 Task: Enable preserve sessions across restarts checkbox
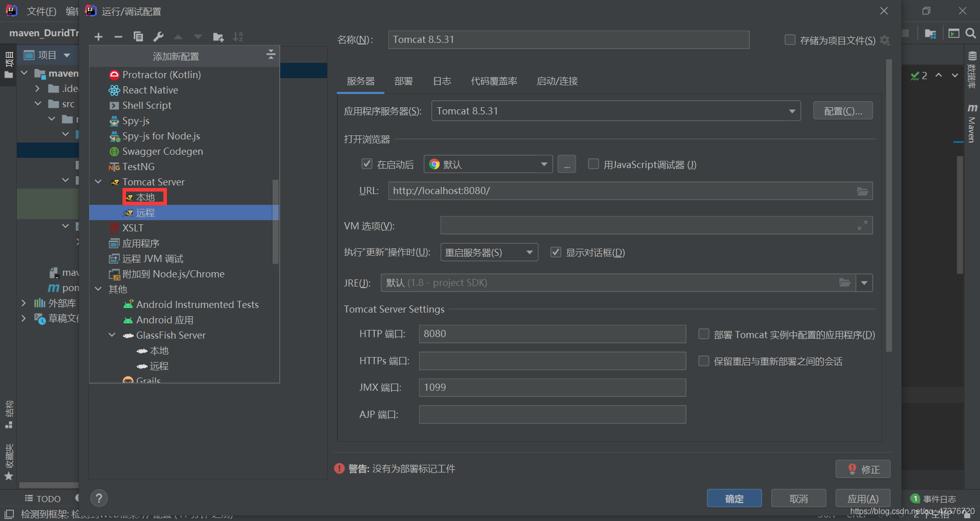click(704, 361)
